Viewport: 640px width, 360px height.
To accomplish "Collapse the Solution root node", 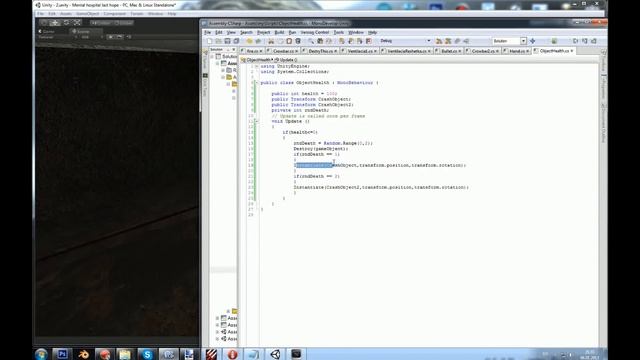I will 212,56.
